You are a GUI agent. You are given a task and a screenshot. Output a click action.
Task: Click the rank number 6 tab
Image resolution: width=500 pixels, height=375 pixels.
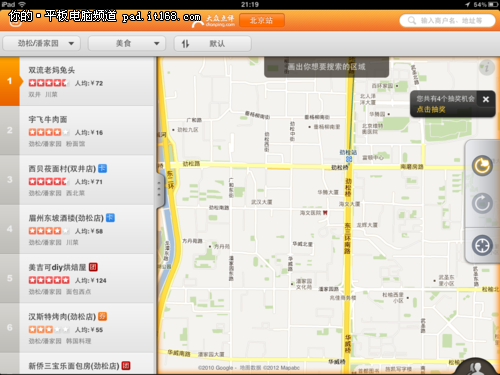point(10,328)
